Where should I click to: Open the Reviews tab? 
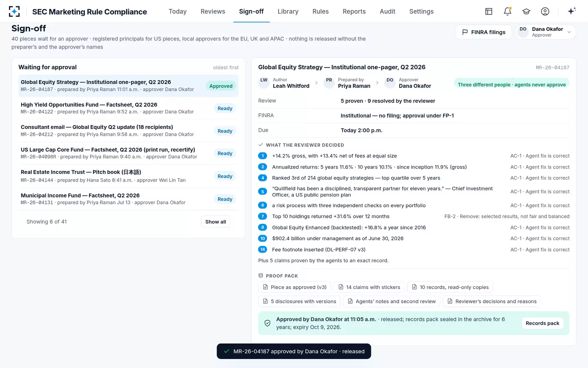[213, 11]
